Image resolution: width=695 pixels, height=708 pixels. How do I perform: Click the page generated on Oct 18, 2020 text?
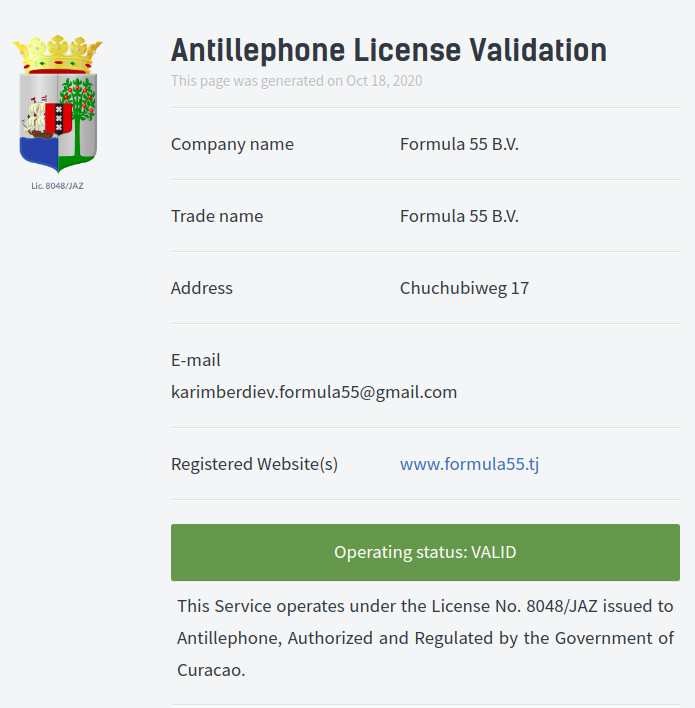coord(297,81)
